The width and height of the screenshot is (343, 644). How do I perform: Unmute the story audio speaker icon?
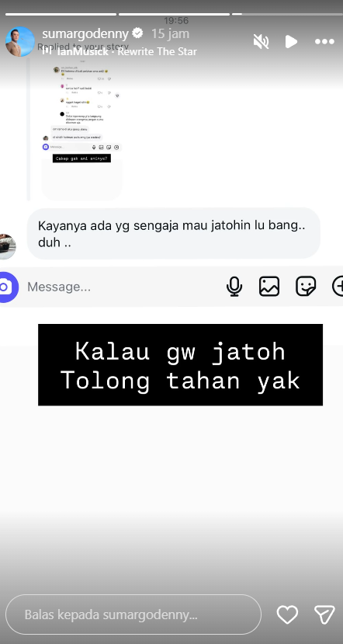261,41
